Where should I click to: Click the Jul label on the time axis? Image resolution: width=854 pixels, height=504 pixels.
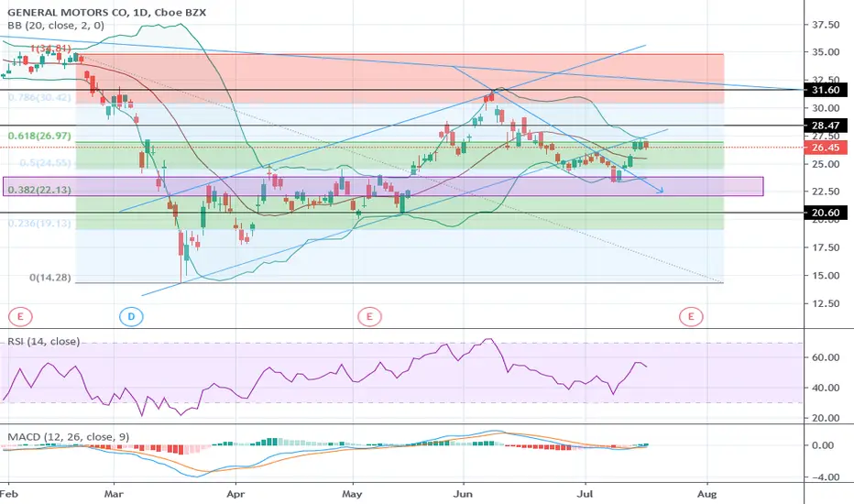coord(585,494)
